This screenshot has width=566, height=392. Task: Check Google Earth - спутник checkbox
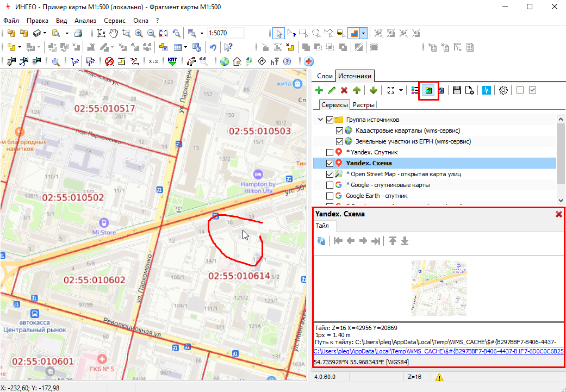[329, 196]
